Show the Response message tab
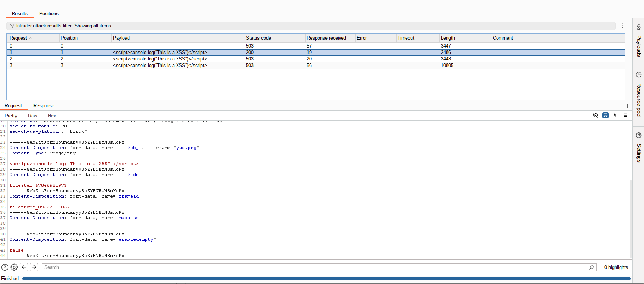 [x=44, y=106]
